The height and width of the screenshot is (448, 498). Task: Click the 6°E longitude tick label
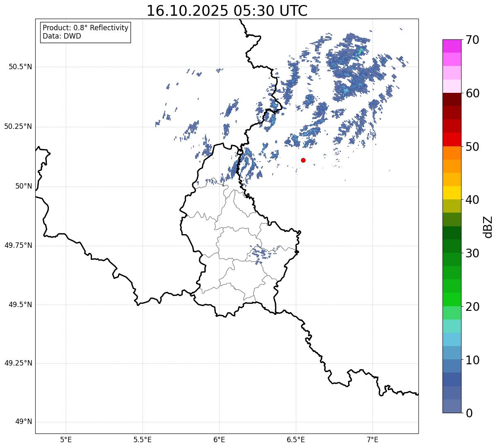coord(219,440)
